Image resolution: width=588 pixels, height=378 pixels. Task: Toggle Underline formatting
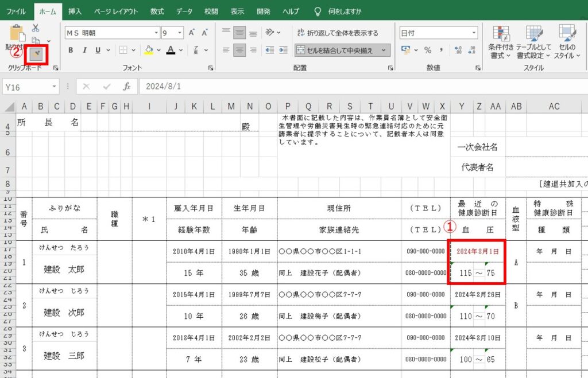click(98, 50)
